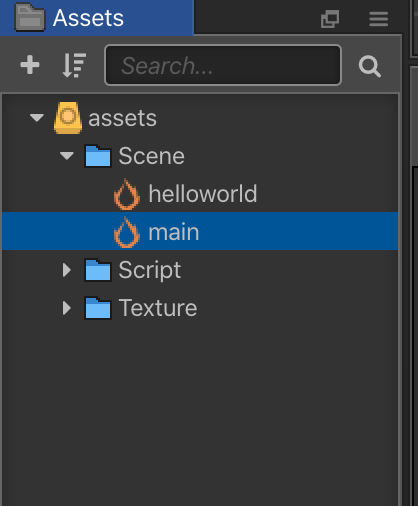The image size is (418, 506).
Task: Collapse the Scene folder arrow
Action: (x=67, y=155)
